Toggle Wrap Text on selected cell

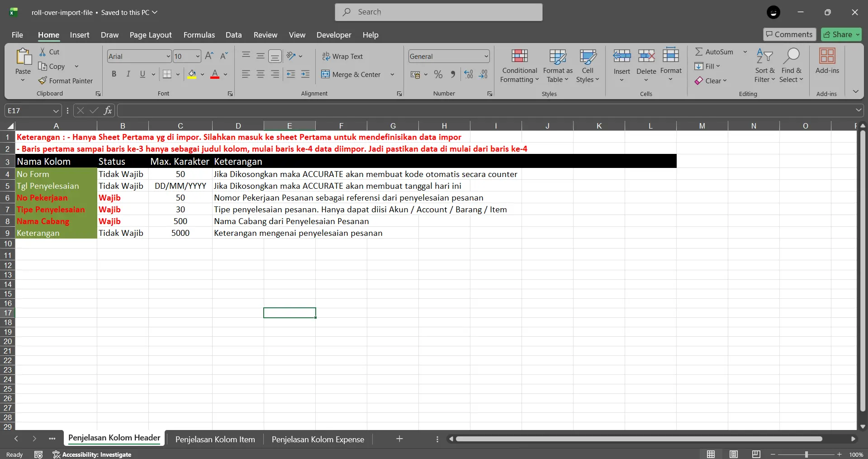click(342, 56)
